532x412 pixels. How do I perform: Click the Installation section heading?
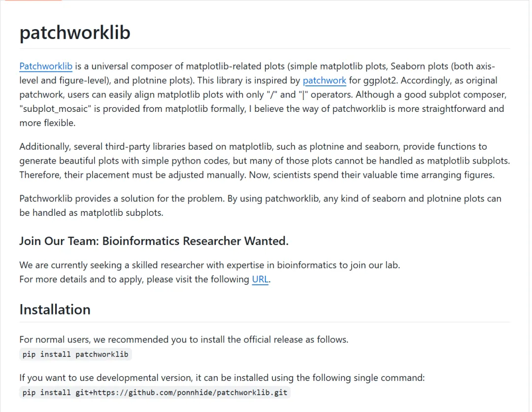coord(55,309)
